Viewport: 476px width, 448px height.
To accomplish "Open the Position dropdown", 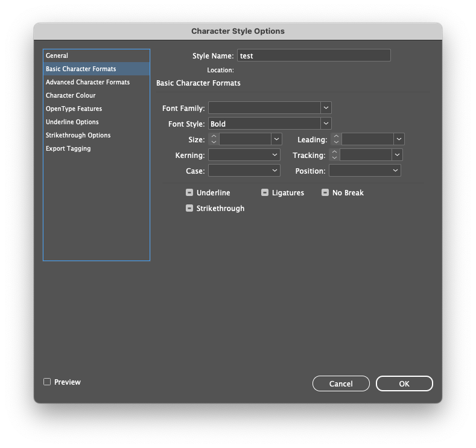I will (365, 171).
